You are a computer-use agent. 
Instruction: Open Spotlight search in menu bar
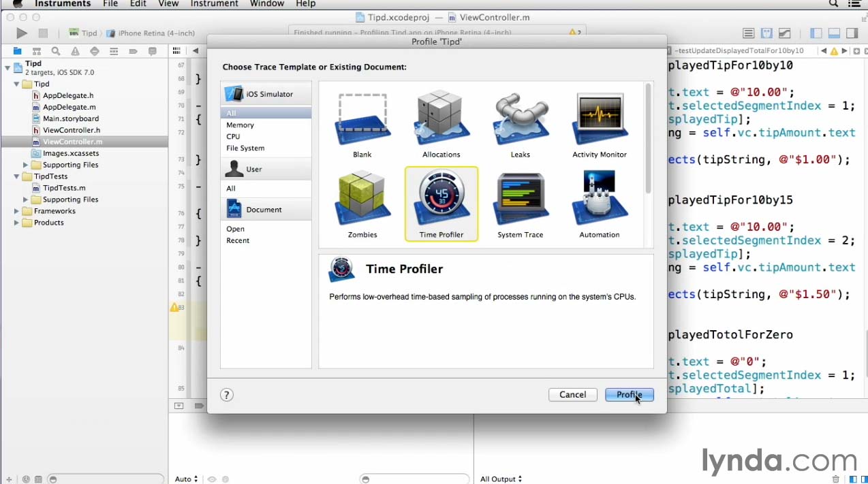click(834, 4)
